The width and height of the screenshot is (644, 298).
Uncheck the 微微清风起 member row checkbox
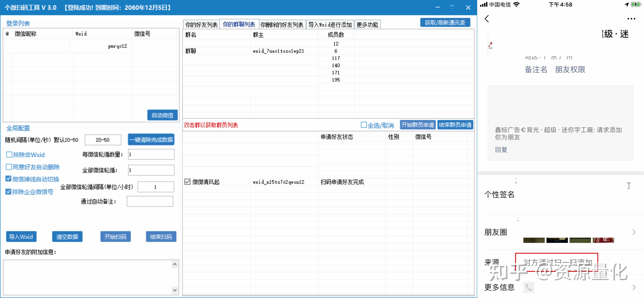pos(187,182)
